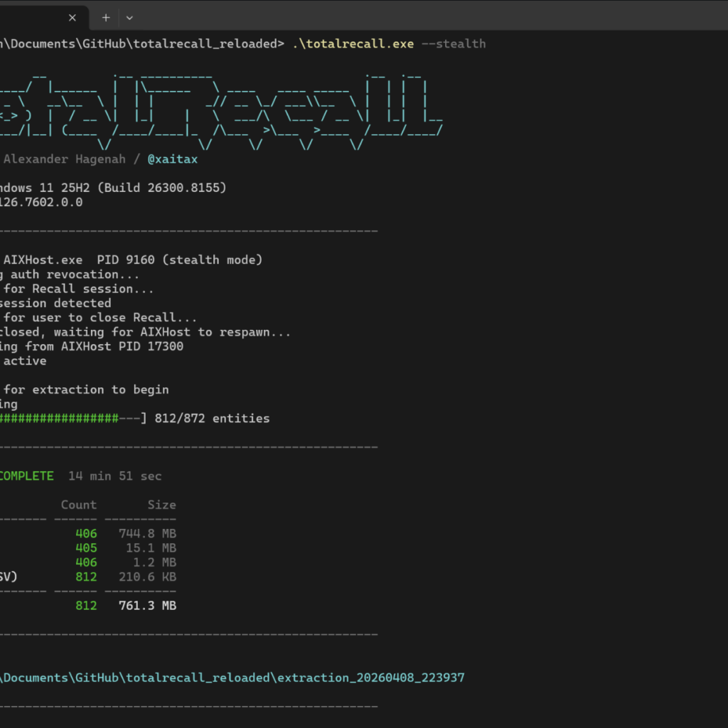
Task: Open a new terminal tab
Action: (x=106, y=18)
